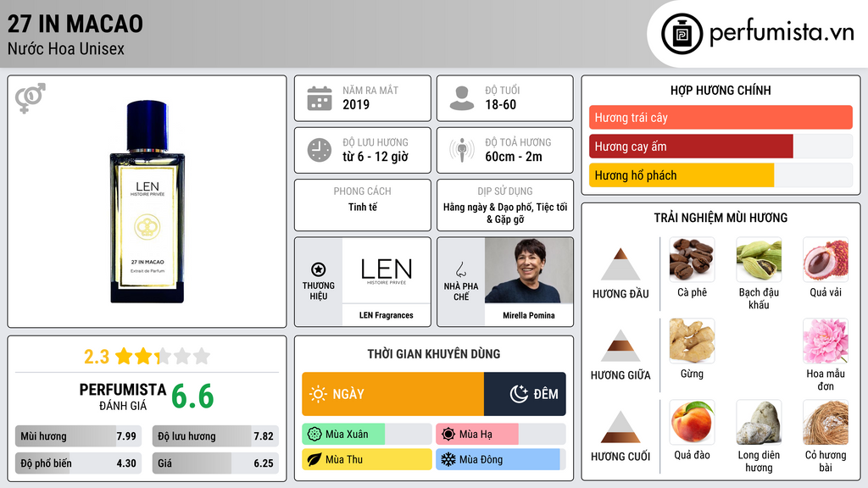Image resolution: width=868 pixels, height=488 pixels.
Task: Click the 27 IN MACAO title
Action: point(75,24)
